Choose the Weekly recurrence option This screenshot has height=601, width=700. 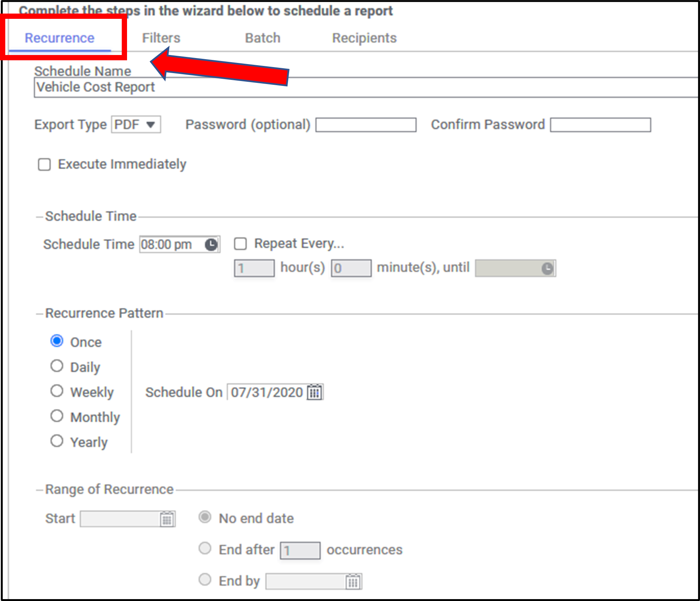[57, 391]
